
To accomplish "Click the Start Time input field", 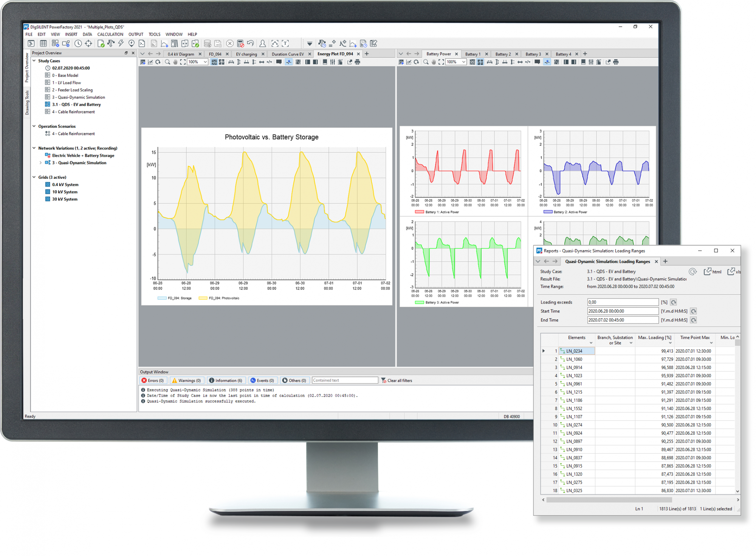I will (622, 311).
